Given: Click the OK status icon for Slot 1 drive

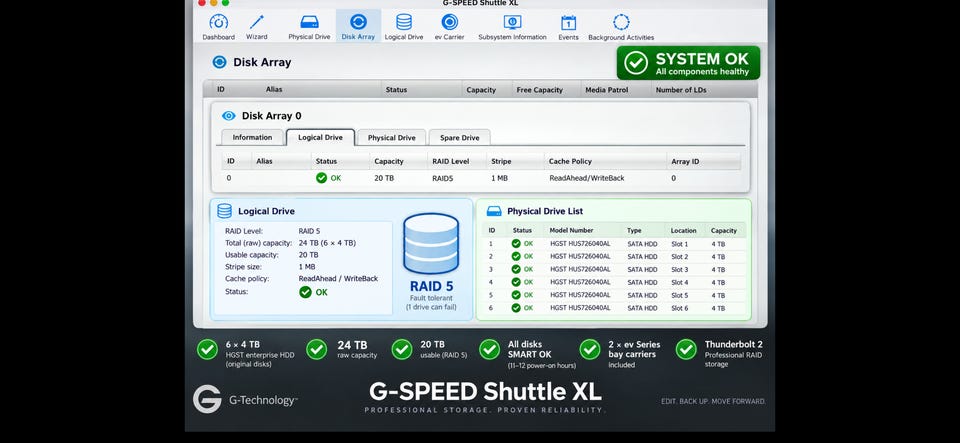Looking at the screenshot, I should pyautogui.click(x=516, y=244).
